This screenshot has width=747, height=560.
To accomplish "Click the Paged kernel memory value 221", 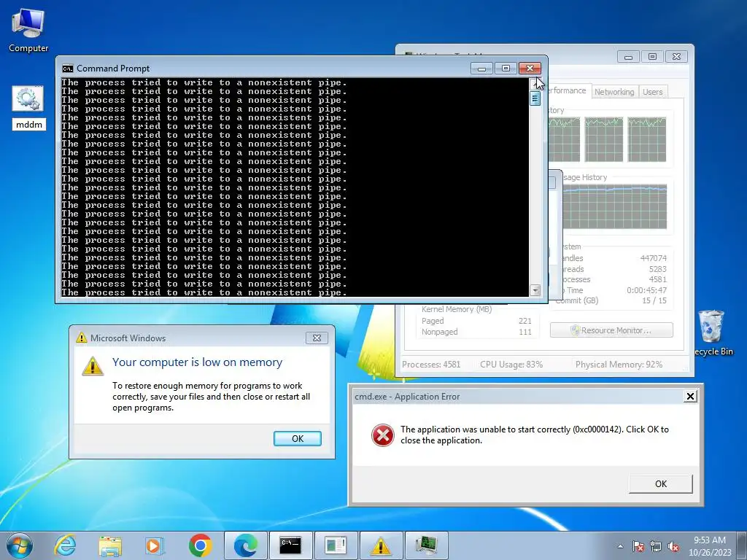I will click(525, 321).
